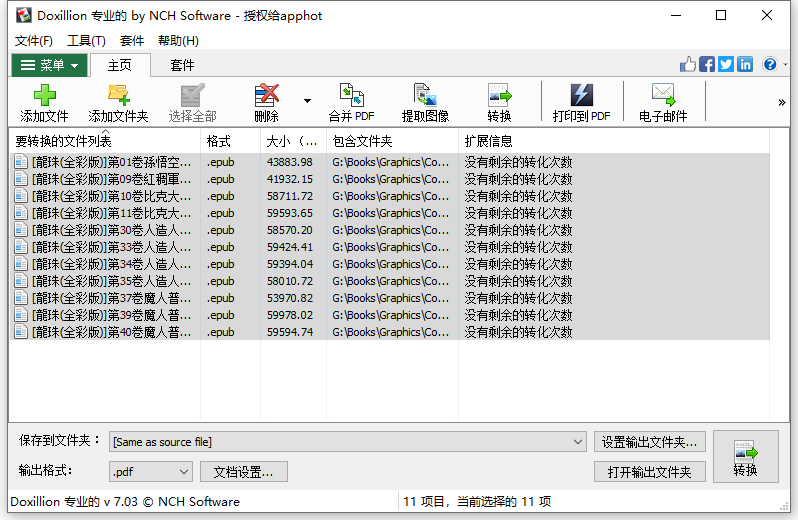Sort by 扩展信息 column header
This screenshot has width=798, height=520.
click(614, 141)
